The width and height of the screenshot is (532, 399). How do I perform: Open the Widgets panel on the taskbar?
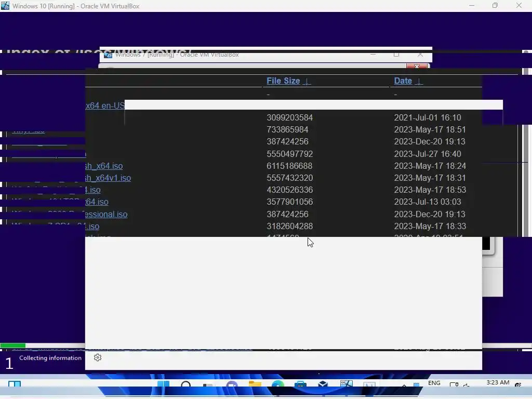pos(14,384)
